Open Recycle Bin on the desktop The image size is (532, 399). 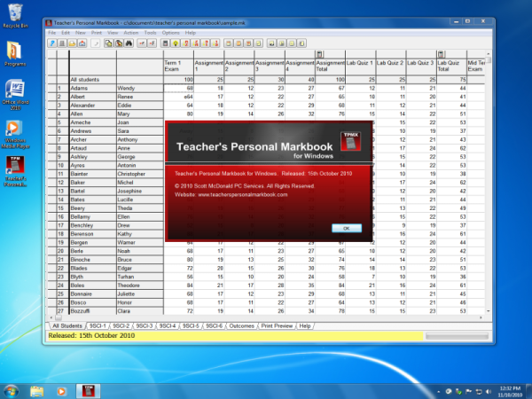[15, 15]
